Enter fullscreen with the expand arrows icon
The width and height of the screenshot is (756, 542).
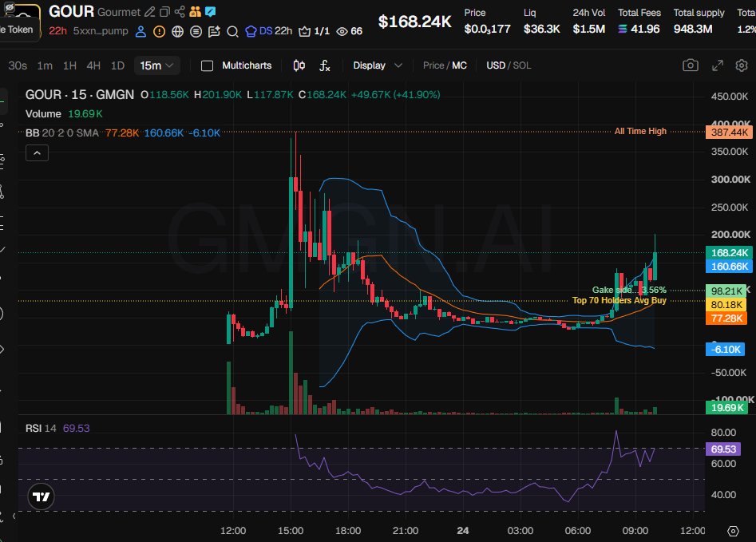pyautogui.click(x=718, y=65)
